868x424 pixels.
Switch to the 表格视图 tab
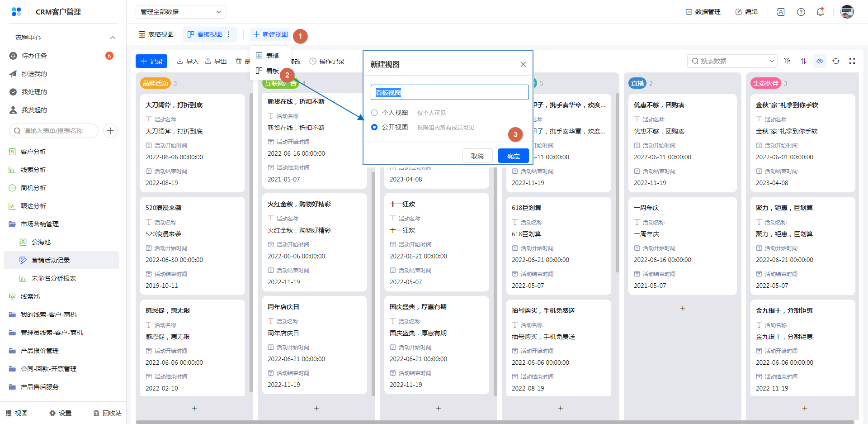click(x=156, y=34)
